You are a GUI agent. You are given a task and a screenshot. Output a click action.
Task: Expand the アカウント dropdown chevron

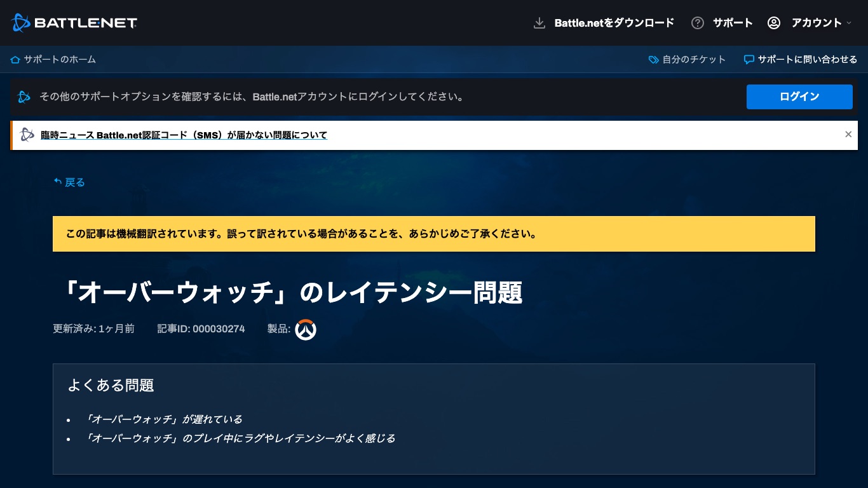point(848,23)
